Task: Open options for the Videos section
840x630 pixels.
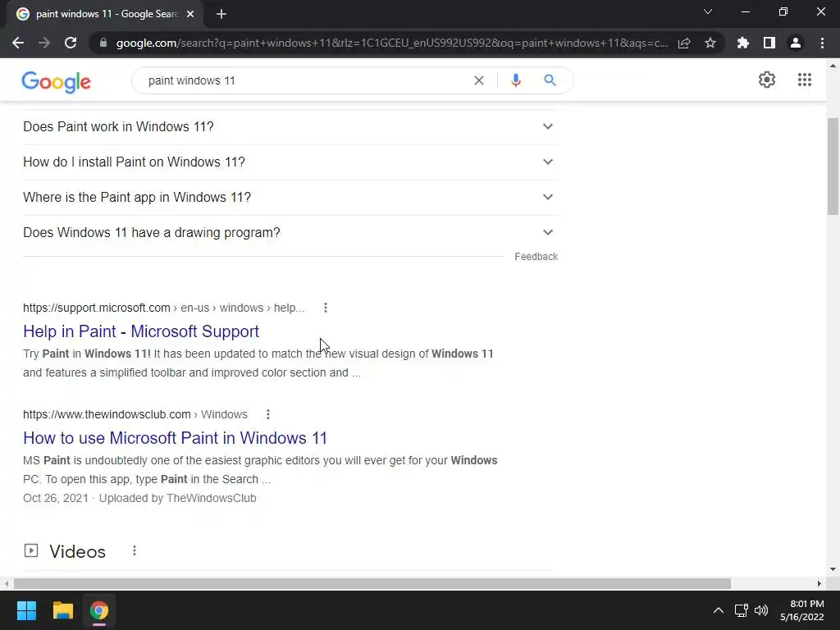Action: tap(135, 550)
